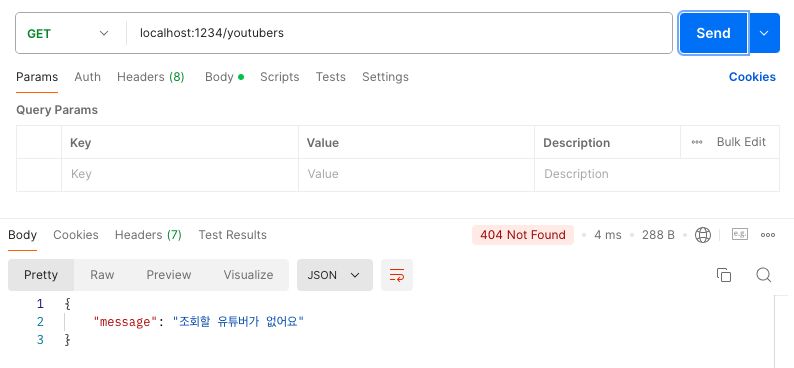Click the Query Params heading
The height and width of the screenshot is (368, 794).
coord(57,110)
